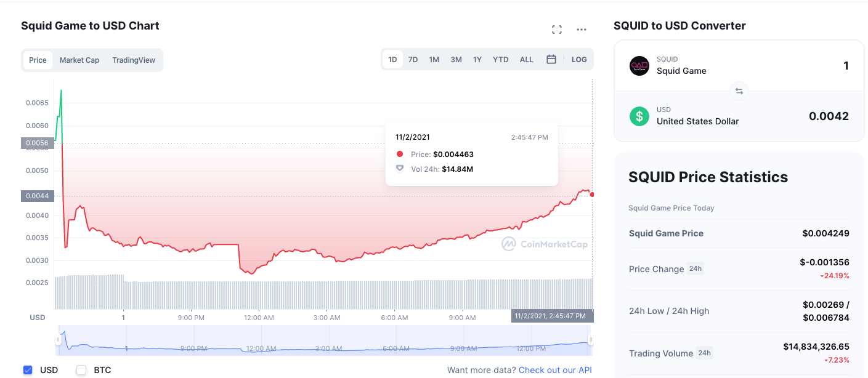Enable the BTC checkbox
Viewport: 868px width, 378px height.
[81, 370]
